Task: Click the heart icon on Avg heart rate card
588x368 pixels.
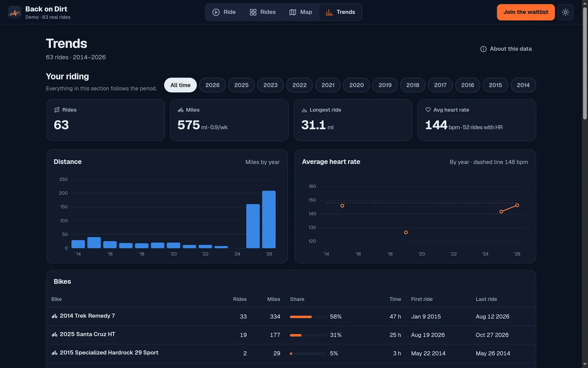Action: [428, 110]
